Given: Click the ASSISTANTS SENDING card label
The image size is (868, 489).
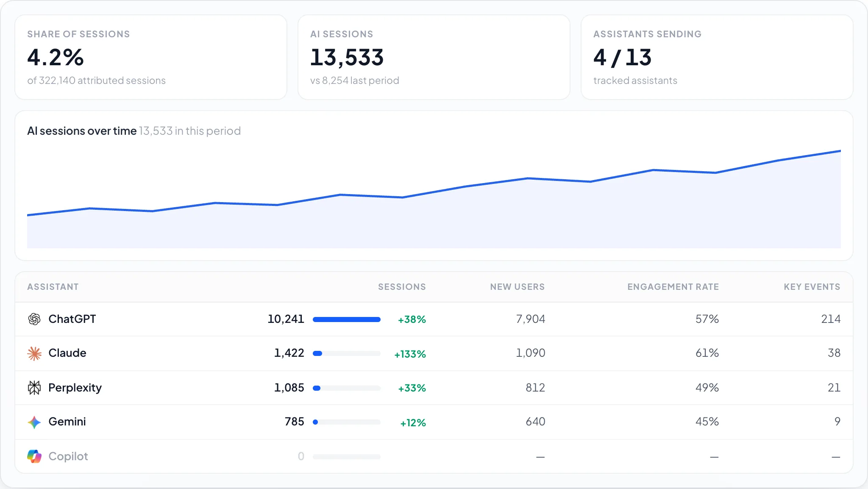Looking at the screenshot, I should pos(647,34).
